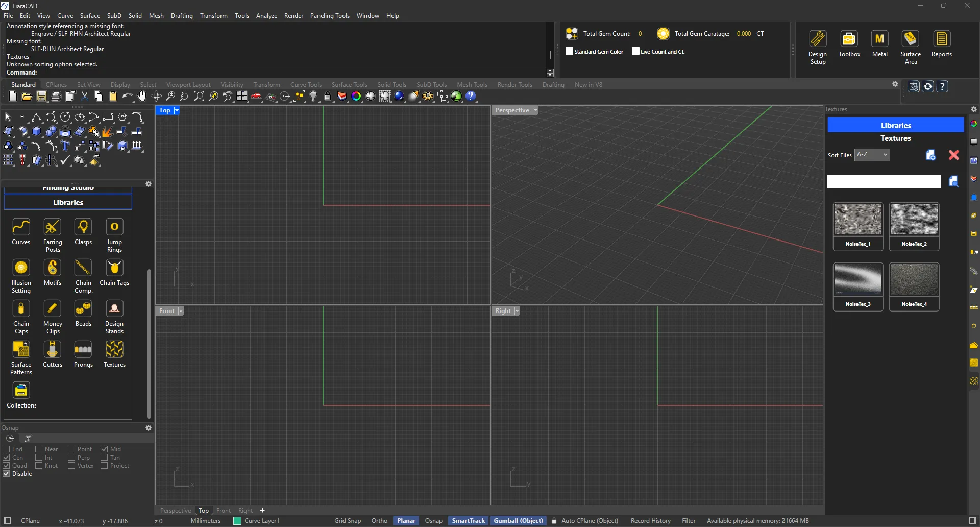
Task: Open the Paneling Tools menu
Action: 329,16
